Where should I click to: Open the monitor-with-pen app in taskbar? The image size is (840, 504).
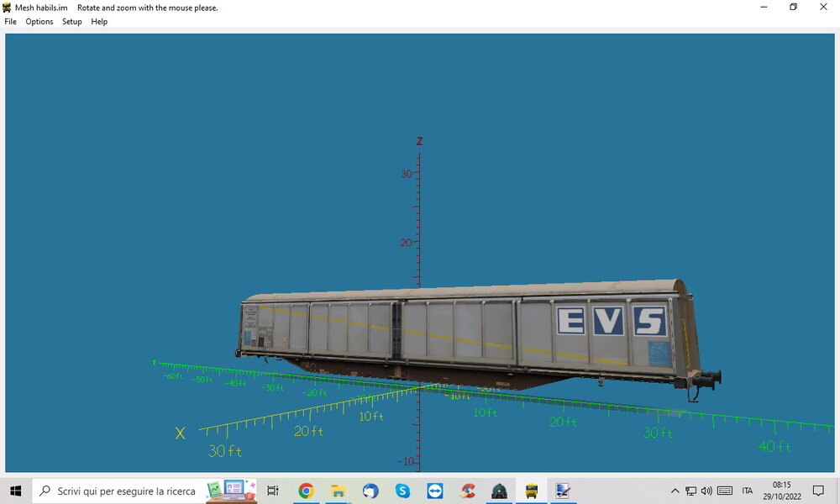(x=563, y=491)
